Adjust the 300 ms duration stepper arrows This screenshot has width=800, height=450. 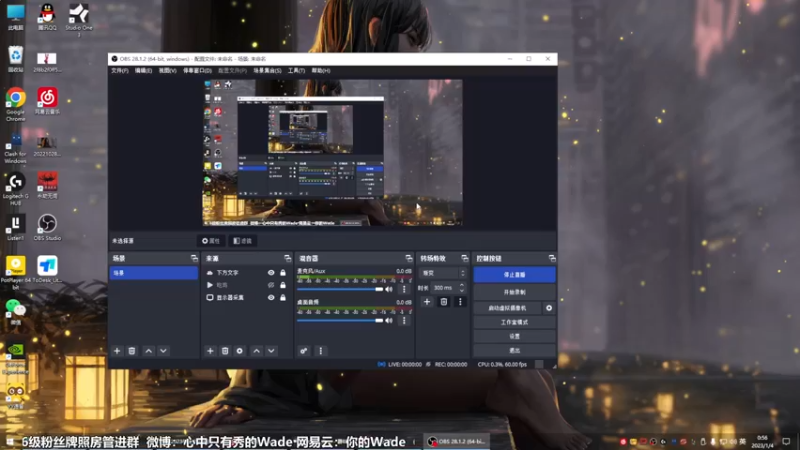(462, 288)
